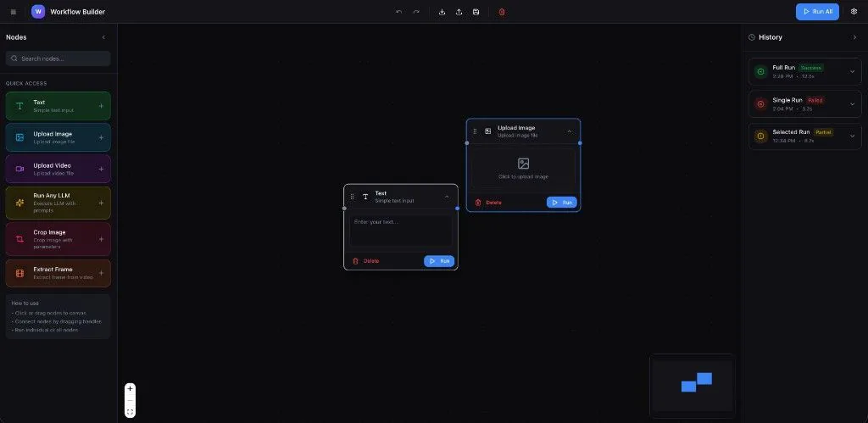Click the History clock icon

752,37
